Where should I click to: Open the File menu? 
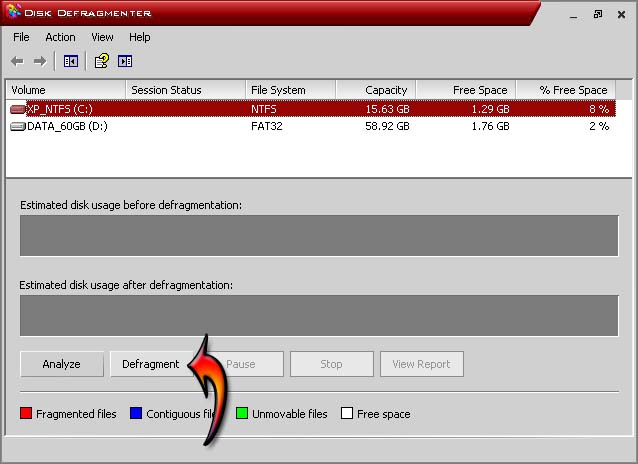click(x=22, y=37)
